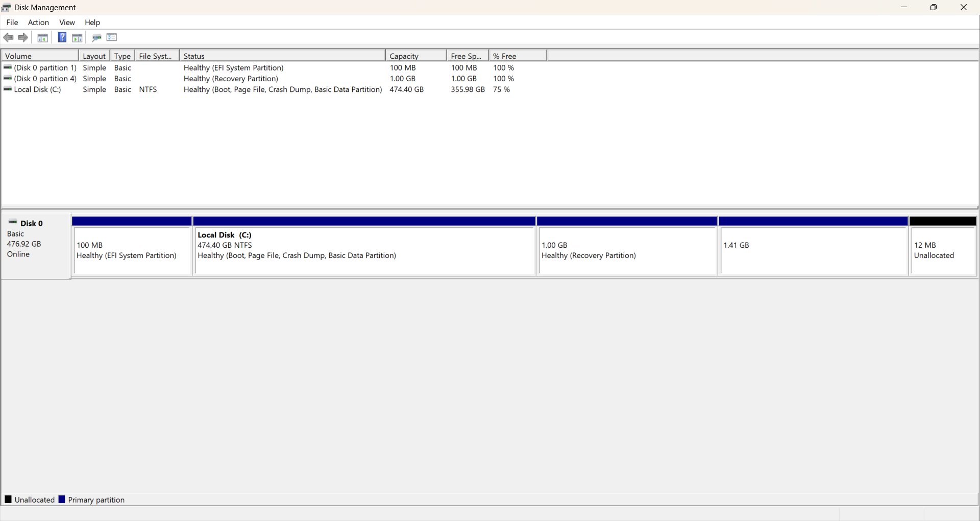This screenshot has width=980, height=521.
Task: Select the 1.41 GB recovery partition block
Action: tap(813, 250)
